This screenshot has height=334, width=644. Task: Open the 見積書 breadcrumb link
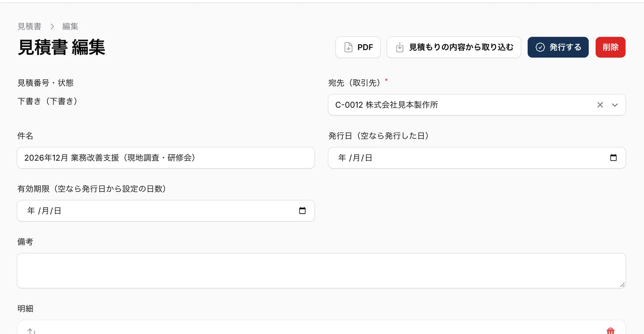click(x=29, y=27)
